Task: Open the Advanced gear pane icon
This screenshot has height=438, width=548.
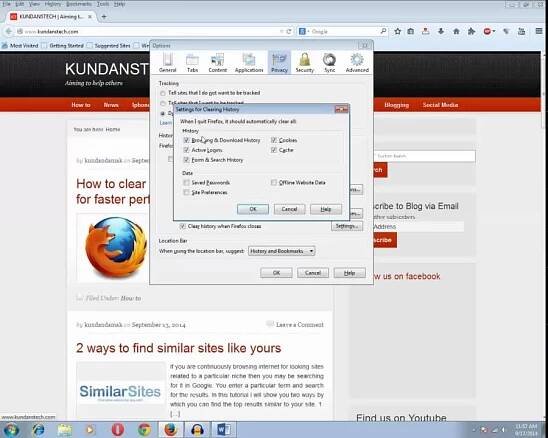Action: [x=357, y=63]
